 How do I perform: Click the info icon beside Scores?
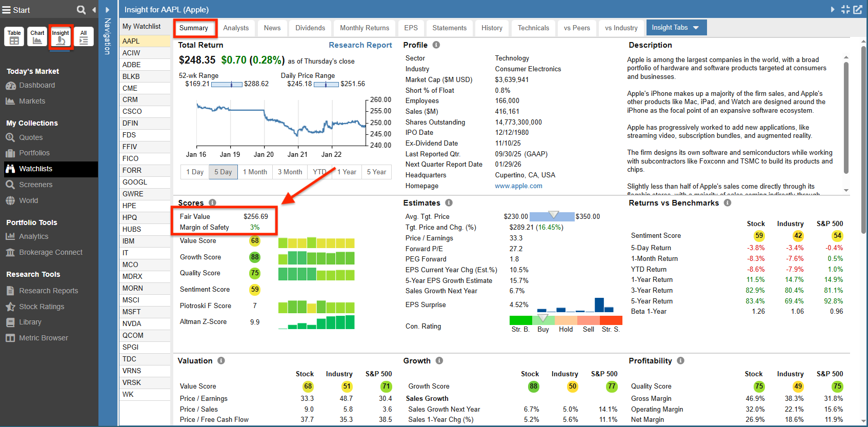click(x=212, y=202)
